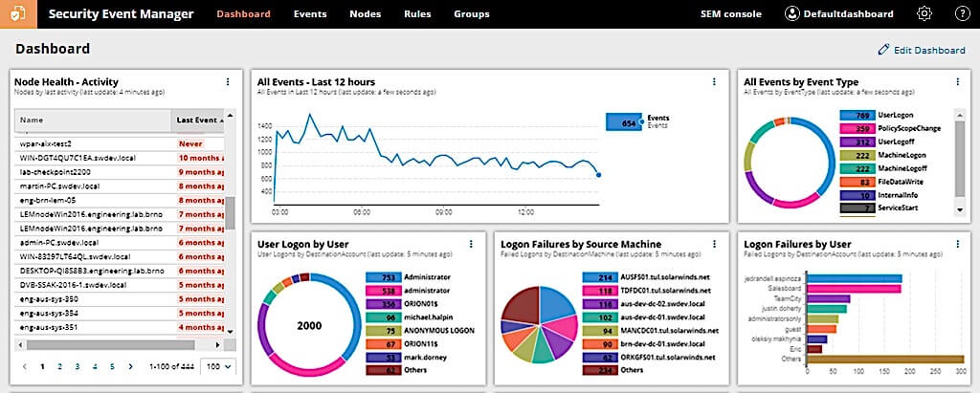
Task: Click the Defaultdashboard user name
Action: click(x=848, y=13)
